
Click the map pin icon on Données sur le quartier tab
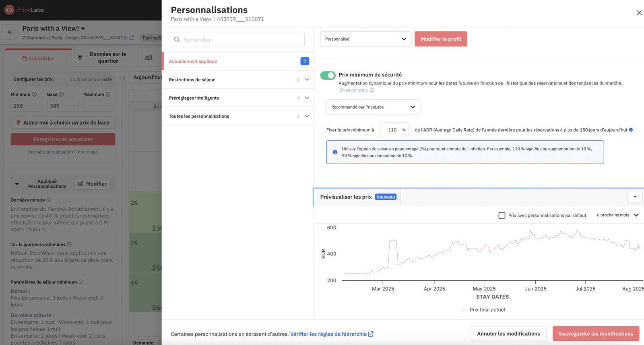tap(80, 57)
